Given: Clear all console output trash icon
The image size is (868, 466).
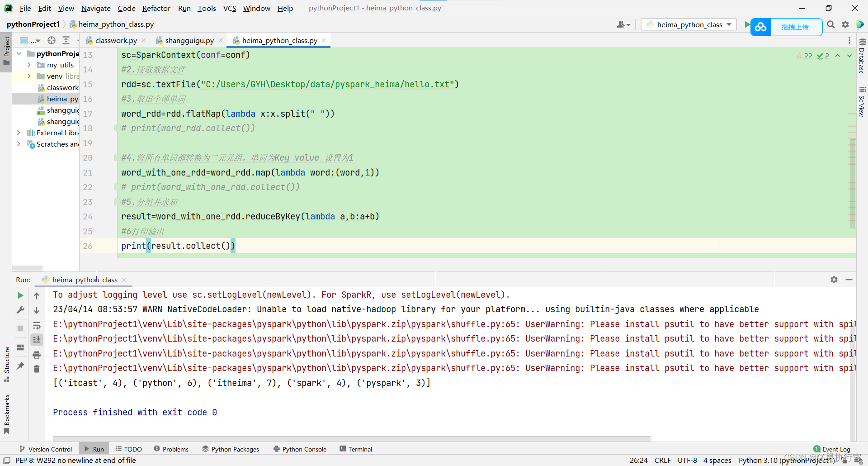Looking at the screenshot, I should tap(37, 369).
